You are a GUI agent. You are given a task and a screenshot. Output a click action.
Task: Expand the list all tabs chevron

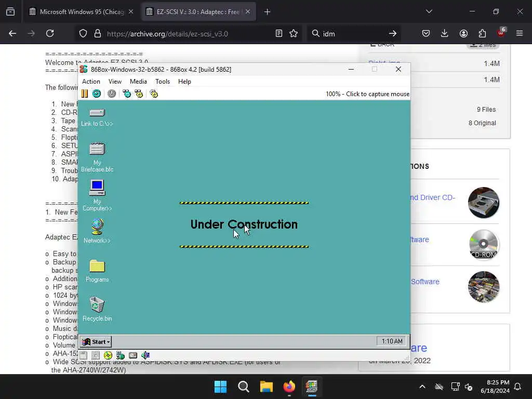point(429,12)
